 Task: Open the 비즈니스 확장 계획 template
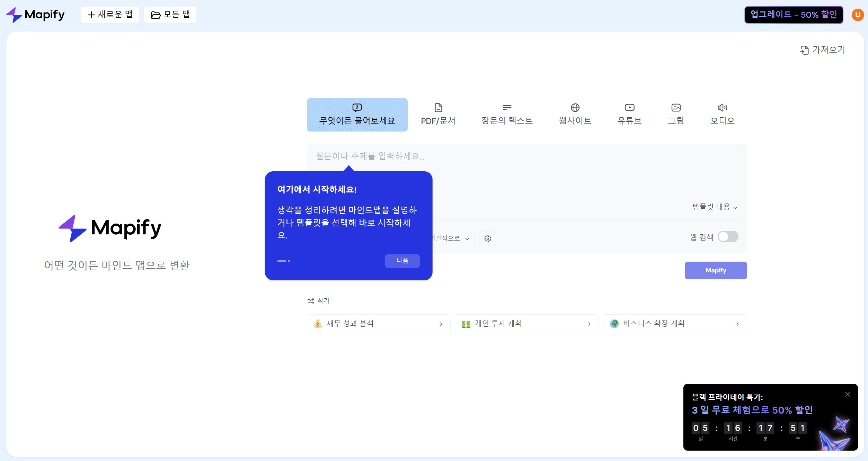[x=674, y=324]
